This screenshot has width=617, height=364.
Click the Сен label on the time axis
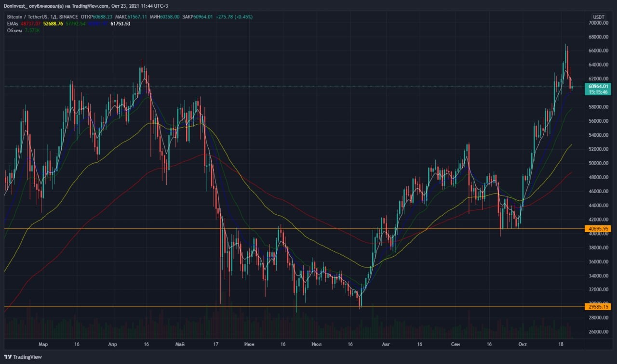(x=456, y=344)
